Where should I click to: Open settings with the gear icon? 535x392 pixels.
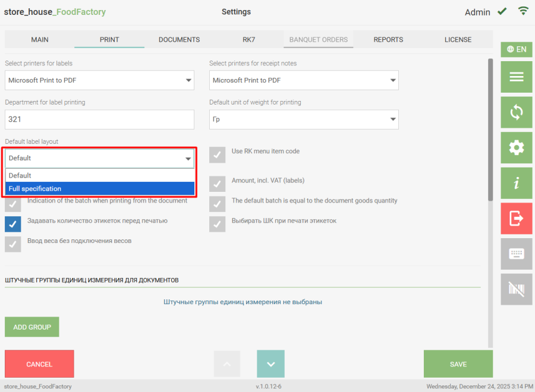516,147
